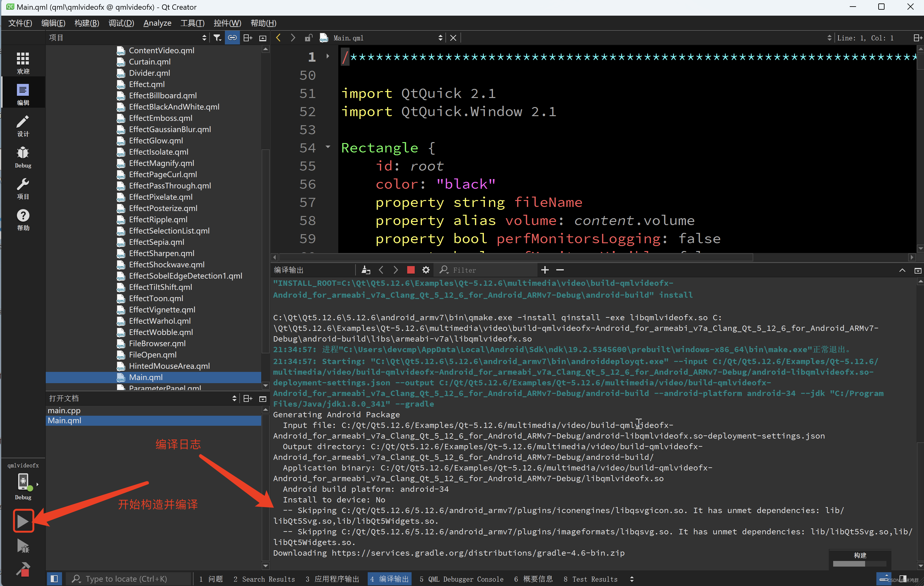Open 6 概要信息 pane

[533, 579]
